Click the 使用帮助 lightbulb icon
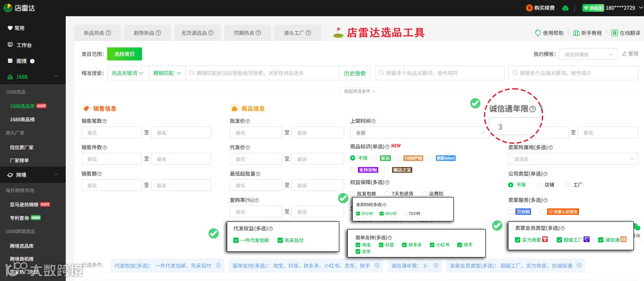This screenshot has height=281, width=644. tap(538, 33)
